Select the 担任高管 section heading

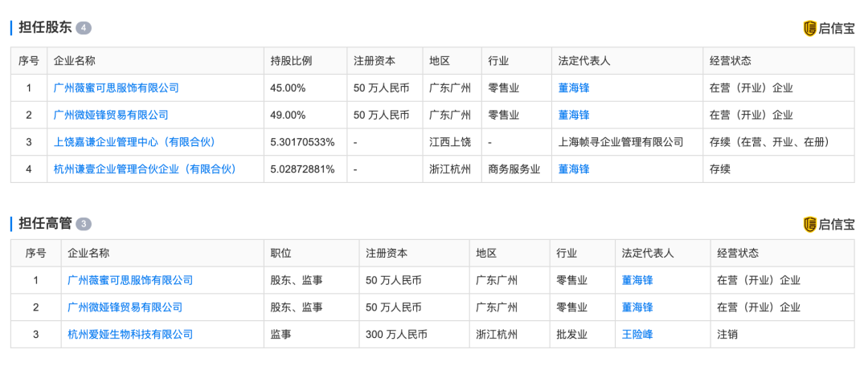45,224
